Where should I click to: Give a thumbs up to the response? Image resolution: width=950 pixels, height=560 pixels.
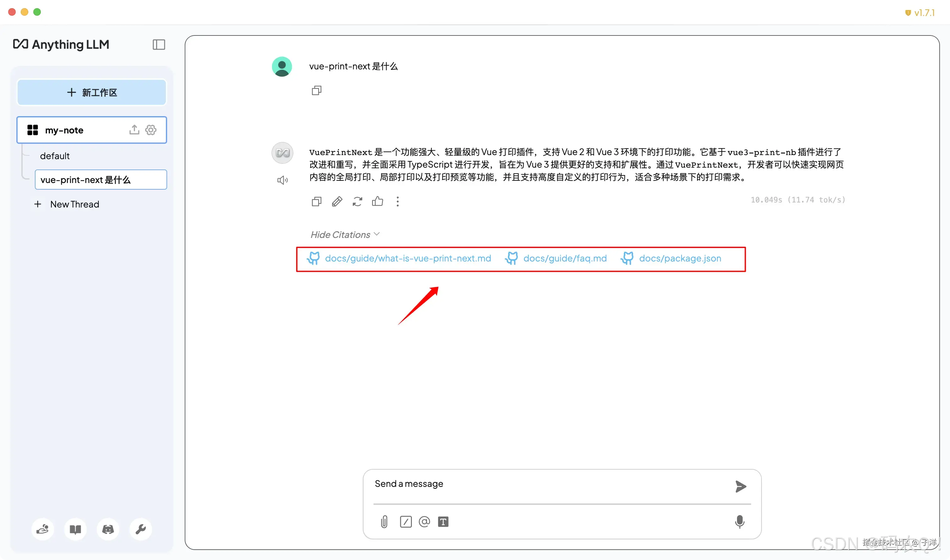(378, 202)
